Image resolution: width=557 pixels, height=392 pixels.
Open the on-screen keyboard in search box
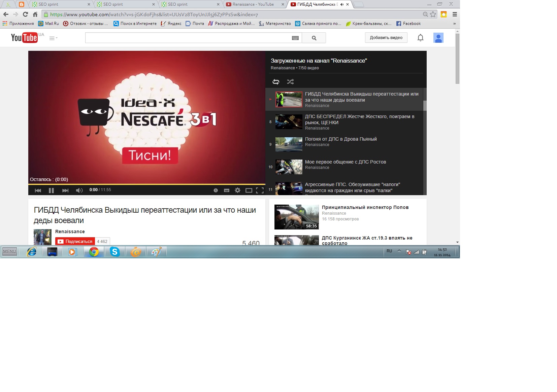[295, 38]
